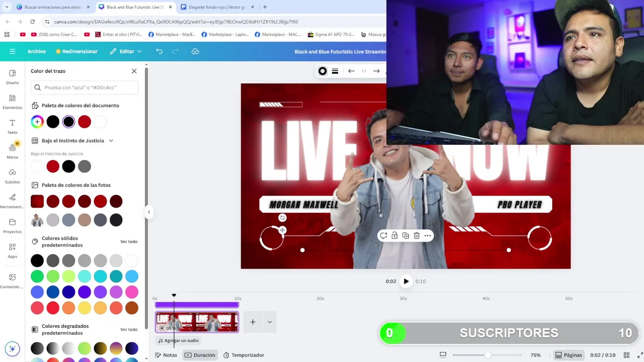Open the Proyectos sidebar panel
This screenshot has height=362, width=644.
(x=12, y=225)
